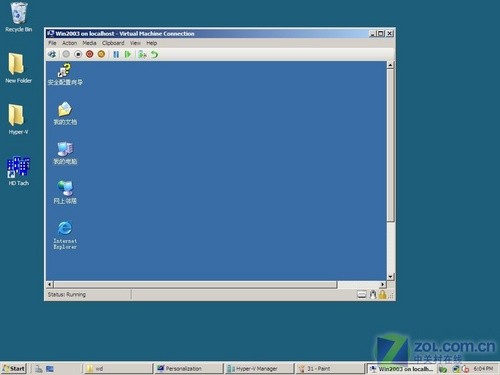Select the Network Places icon in VM desktop
The height and width of the screenshot is (375, 500).
(65, 192)
